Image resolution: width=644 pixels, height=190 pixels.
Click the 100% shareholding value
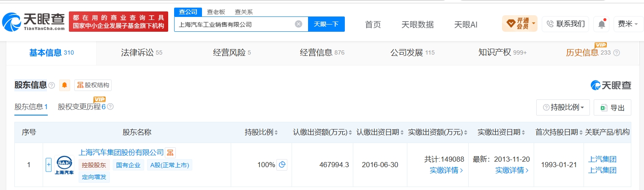(x=266, y=165)
